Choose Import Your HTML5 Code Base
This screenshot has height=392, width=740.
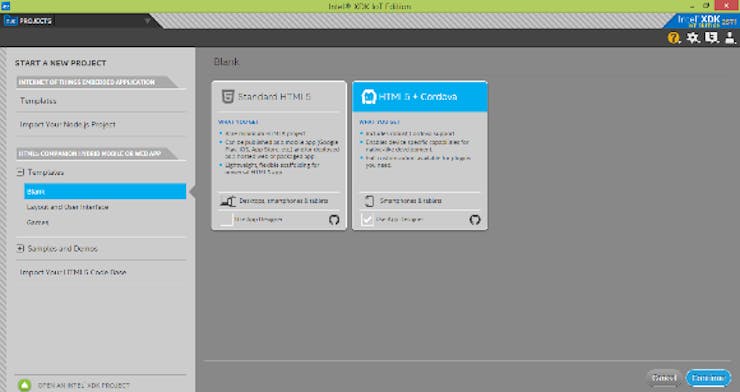tap(73, 272)
